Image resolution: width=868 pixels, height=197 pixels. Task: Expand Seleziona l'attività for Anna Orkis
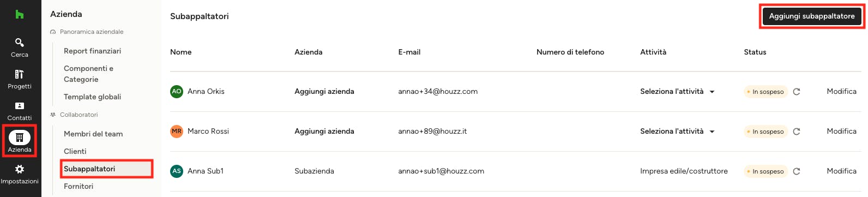pos(678,92)
